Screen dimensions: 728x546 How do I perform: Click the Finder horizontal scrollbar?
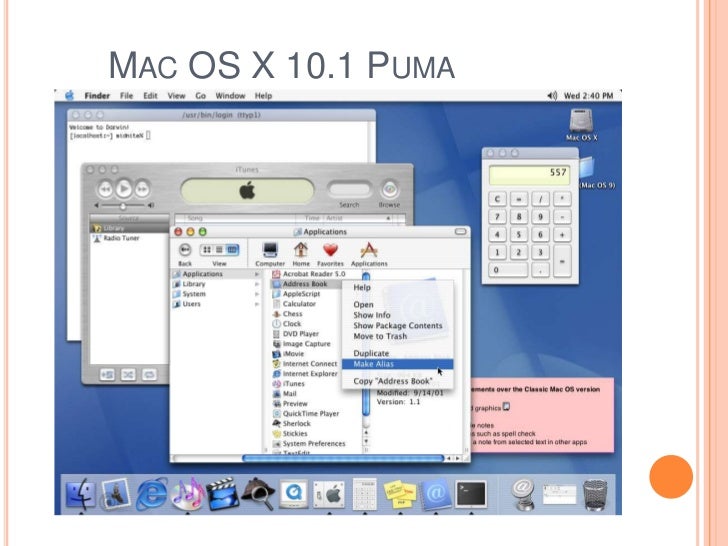pyautogui.click(x=343, y=458)
